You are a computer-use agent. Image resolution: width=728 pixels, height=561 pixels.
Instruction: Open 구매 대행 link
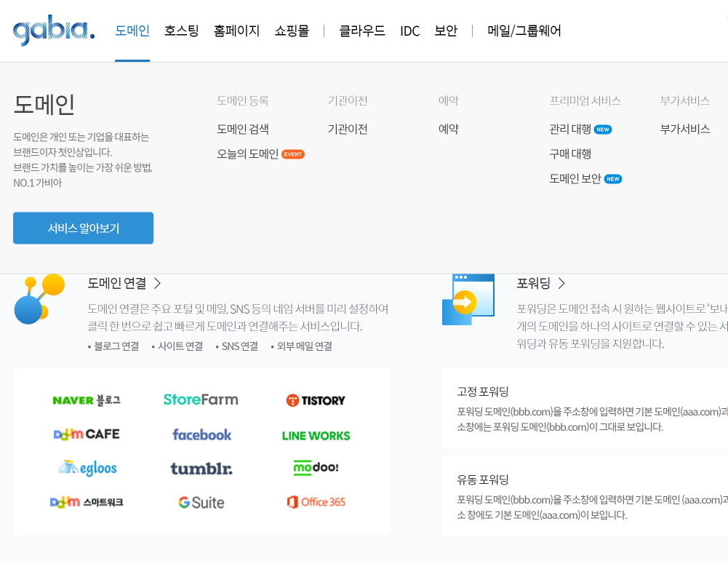[570, 154]
